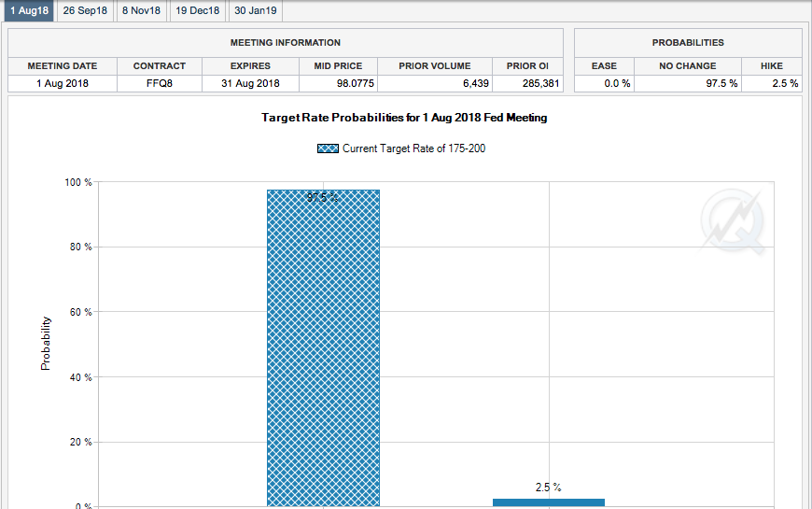Click the FFQ8 contract cell
Image resolution: width=812 pixels, height=509 pixels.
point(160,83)
